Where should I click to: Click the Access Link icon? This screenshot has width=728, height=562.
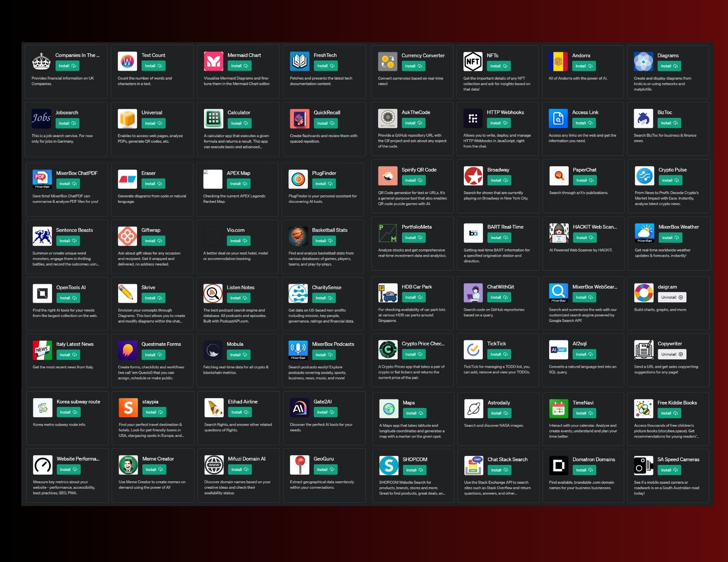558,119
